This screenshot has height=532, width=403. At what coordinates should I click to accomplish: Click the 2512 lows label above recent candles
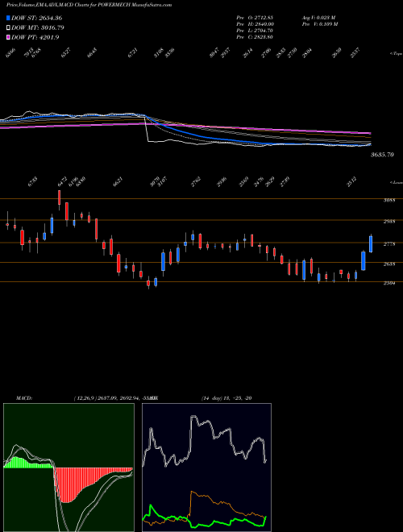(x=351, y=182)
